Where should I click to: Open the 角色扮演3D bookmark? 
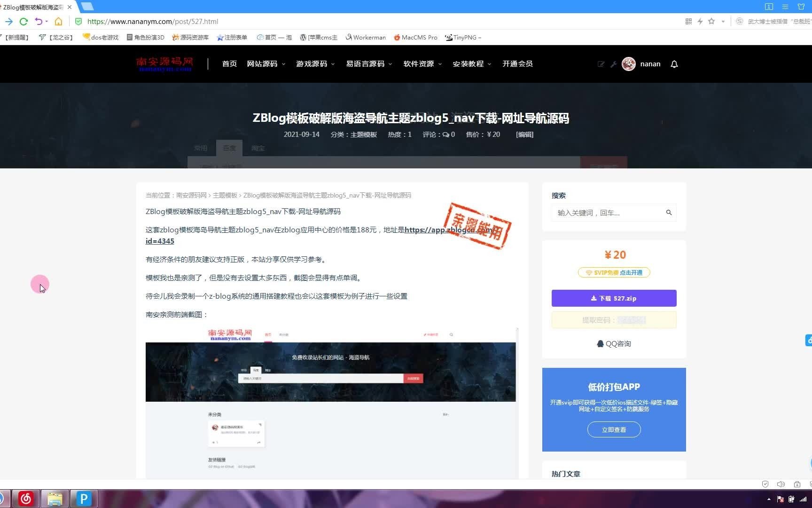tap(146, 38)
